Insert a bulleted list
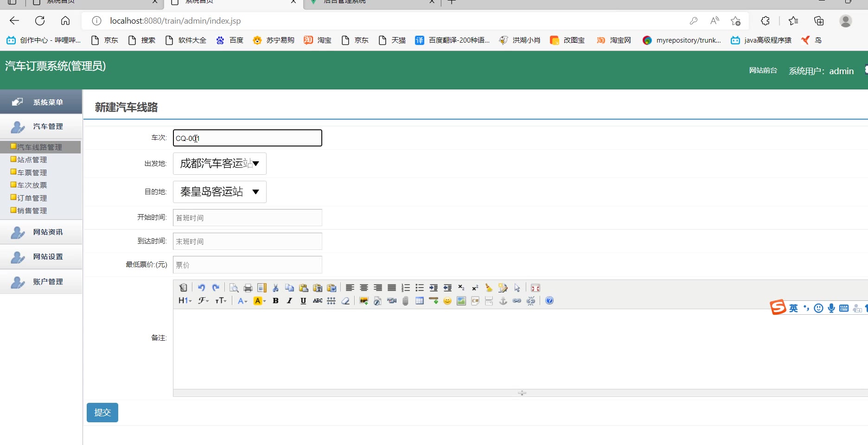868x445 pixels. [x=420, y=288]
